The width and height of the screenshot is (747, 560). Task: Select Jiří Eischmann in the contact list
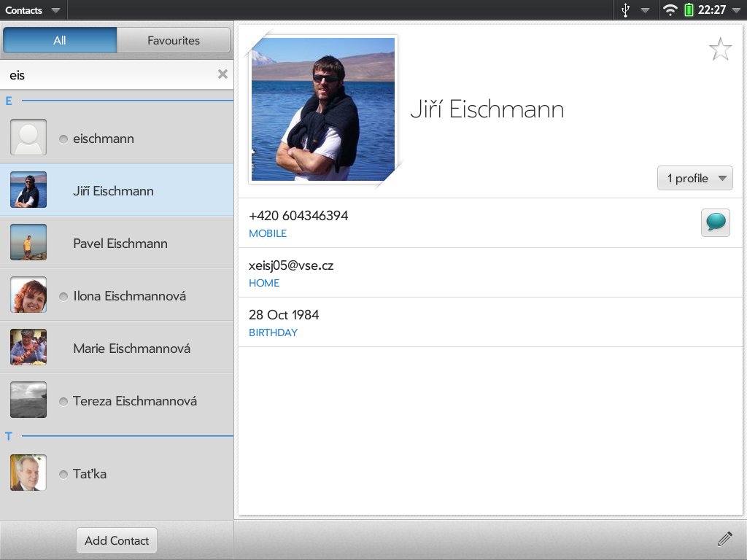[117, 190]
